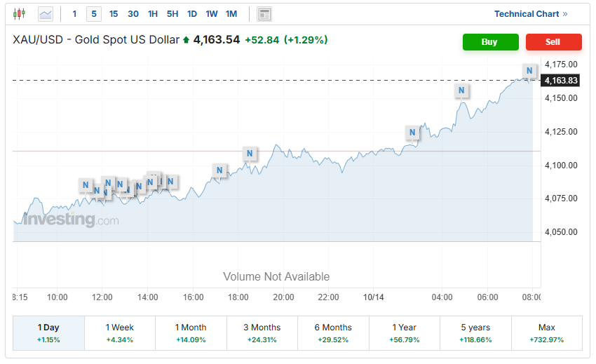Select the 1 Week range tab
The width and height of the screenshot is (596, 364).
coord(119,333)
